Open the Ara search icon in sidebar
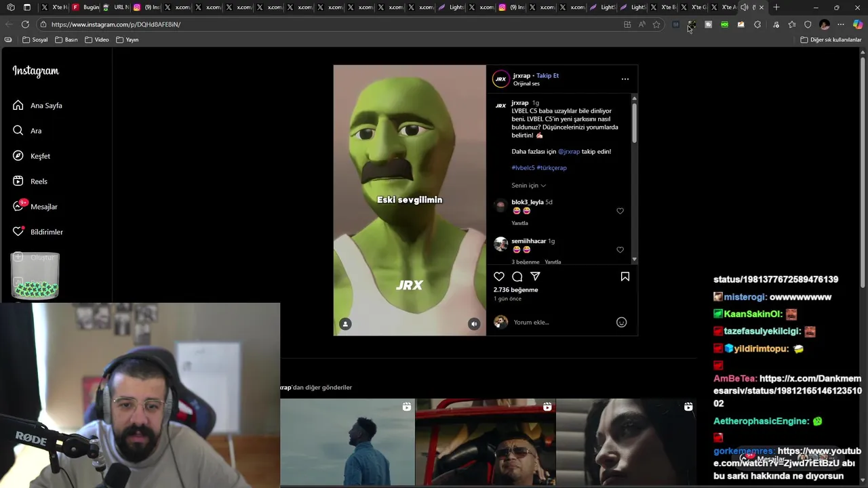 [18, 130]
